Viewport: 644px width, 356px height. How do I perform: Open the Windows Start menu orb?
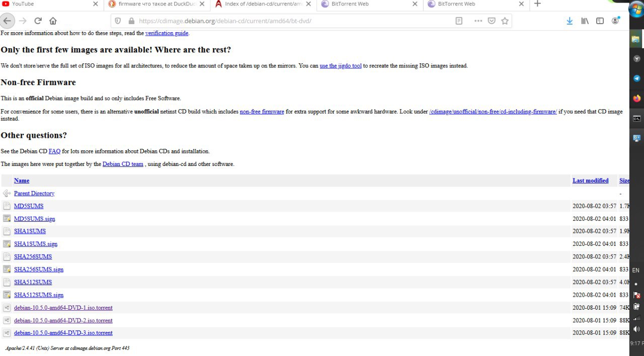pyautogui.click(x=636, y=10)
